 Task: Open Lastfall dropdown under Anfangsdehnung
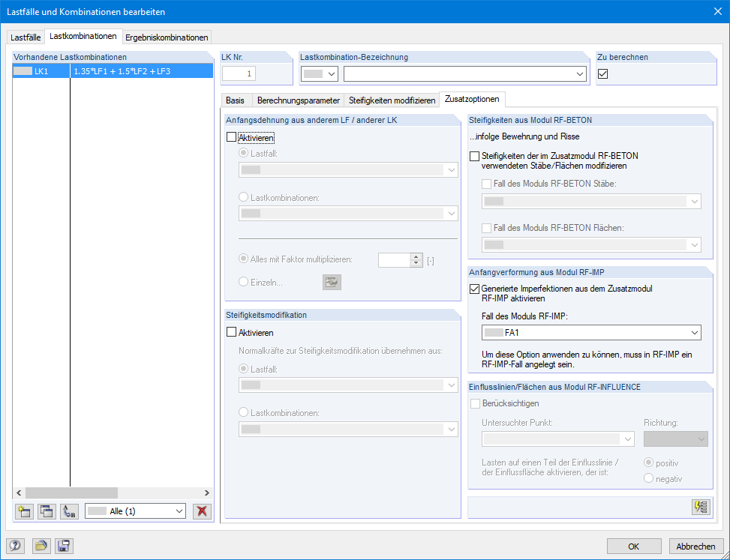348,169
